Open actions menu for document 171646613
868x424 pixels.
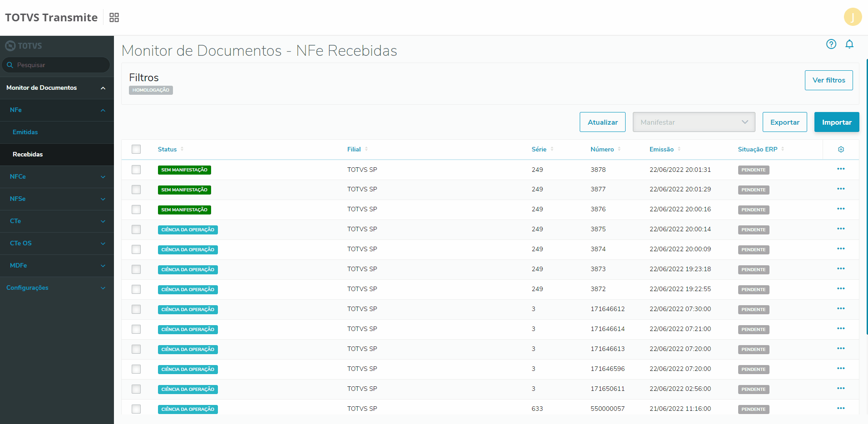(x=841, y=348)
